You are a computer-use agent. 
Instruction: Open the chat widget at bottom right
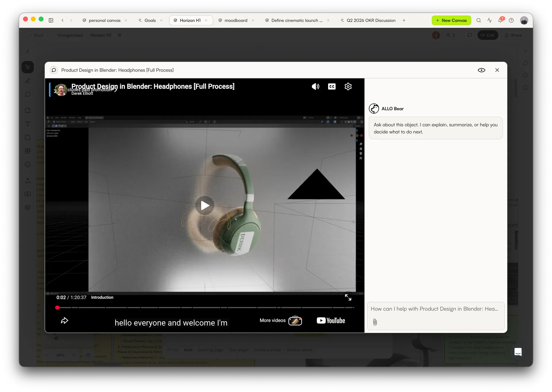coord(518,352)
